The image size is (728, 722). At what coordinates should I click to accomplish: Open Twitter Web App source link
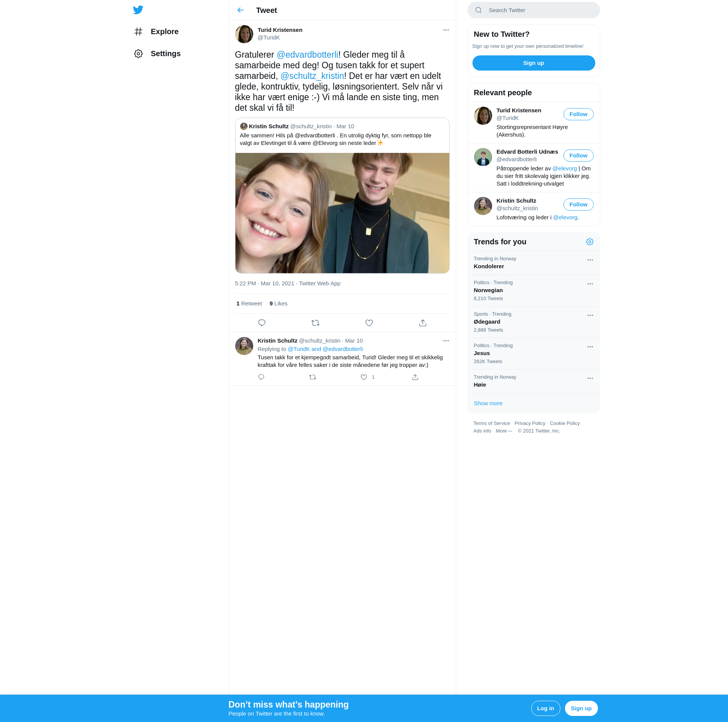[x=320, y=283]
